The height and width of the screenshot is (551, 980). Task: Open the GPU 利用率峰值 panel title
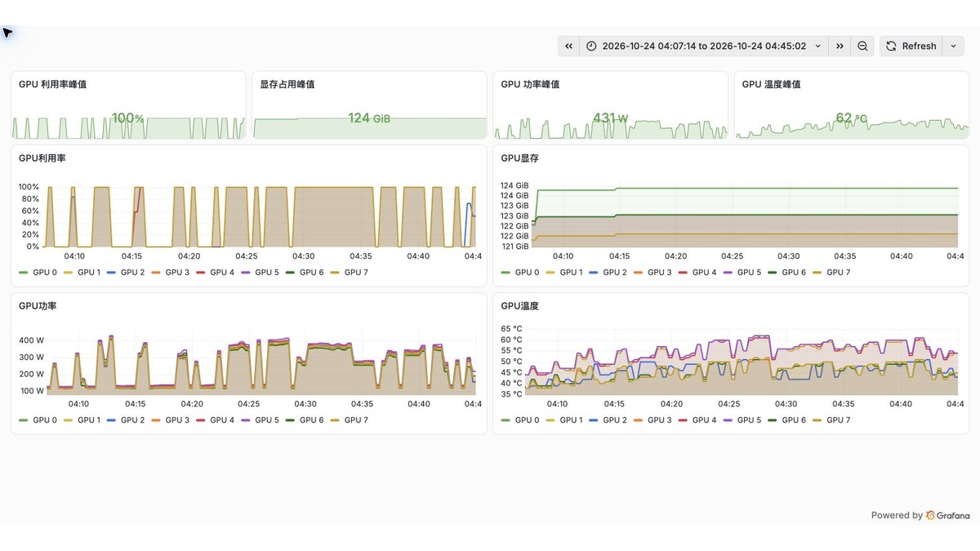(53, 84)
